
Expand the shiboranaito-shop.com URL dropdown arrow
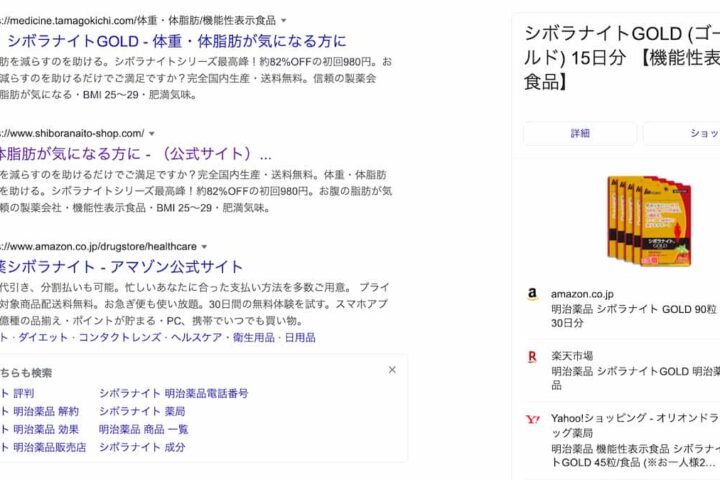pos(152,134)
